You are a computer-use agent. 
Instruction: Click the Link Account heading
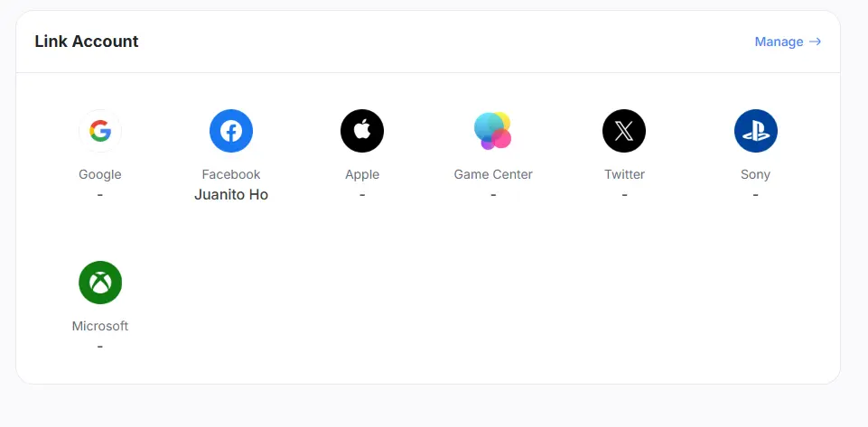[87, 42]
